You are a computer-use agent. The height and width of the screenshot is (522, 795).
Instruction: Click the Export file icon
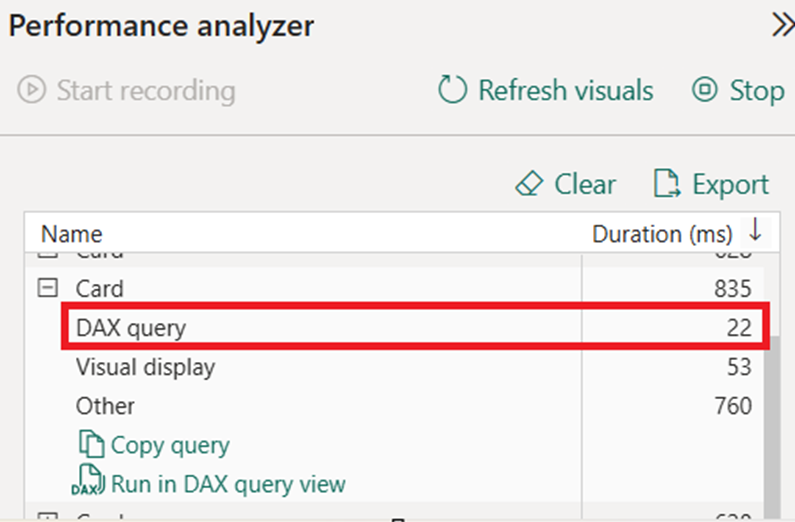[666, 185]
